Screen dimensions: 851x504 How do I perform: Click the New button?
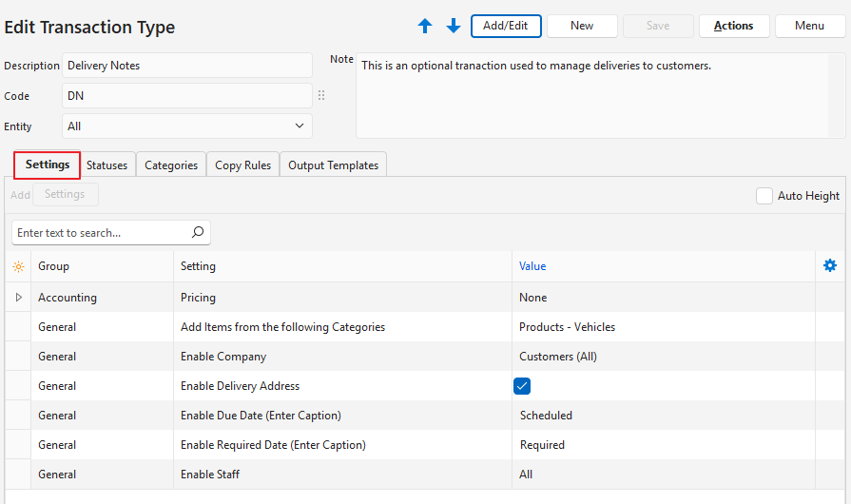[582, 26]
